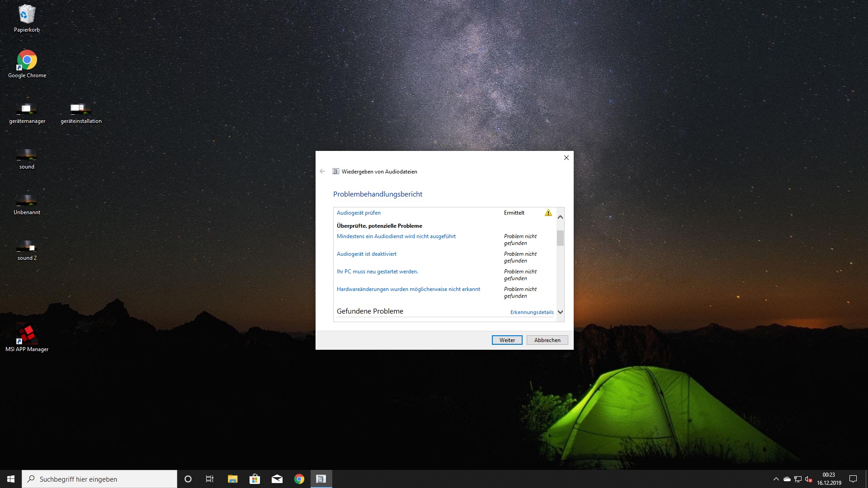Viewport: 868px width, 488px height.
Task: Expand hidden system tray icons
Action: tap(776, 479)
